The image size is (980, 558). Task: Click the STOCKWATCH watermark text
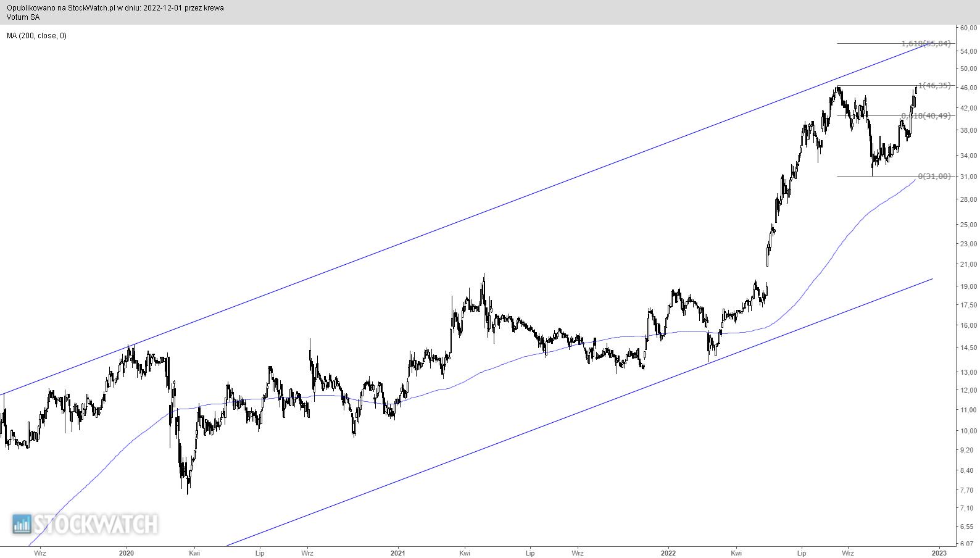[95, 524]
